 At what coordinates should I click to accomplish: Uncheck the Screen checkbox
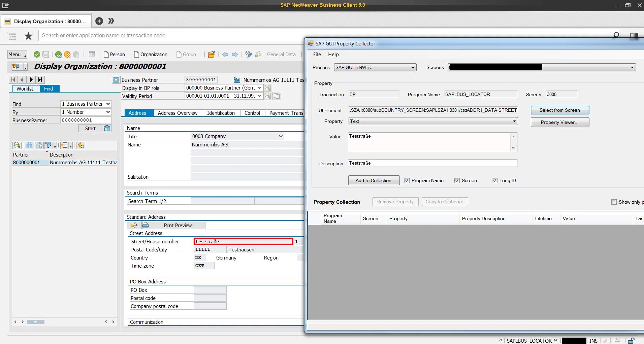click(457, 180)
